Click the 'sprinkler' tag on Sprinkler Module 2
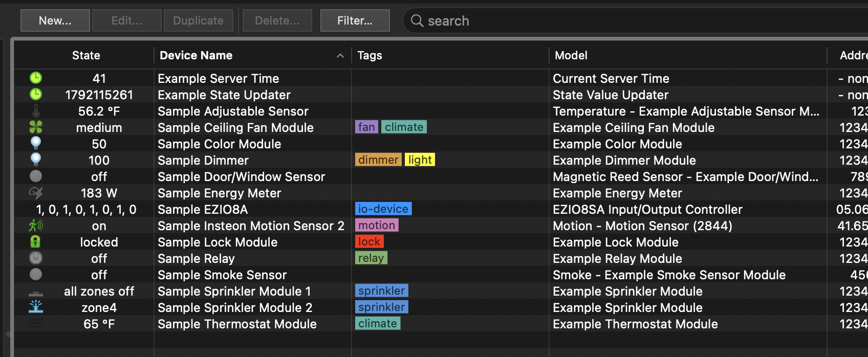Viewport: 868px width, 357px height. 382,307
